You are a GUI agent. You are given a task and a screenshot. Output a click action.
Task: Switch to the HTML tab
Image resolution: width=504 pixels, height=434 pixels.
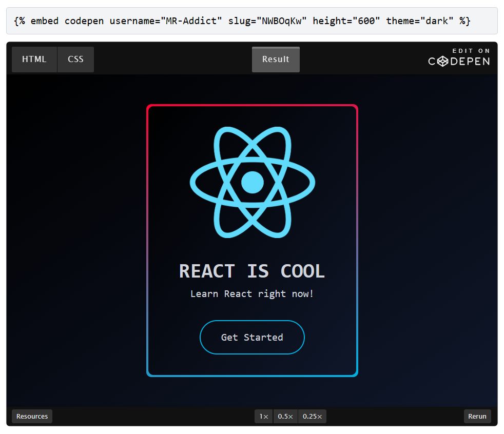point(34,60)
